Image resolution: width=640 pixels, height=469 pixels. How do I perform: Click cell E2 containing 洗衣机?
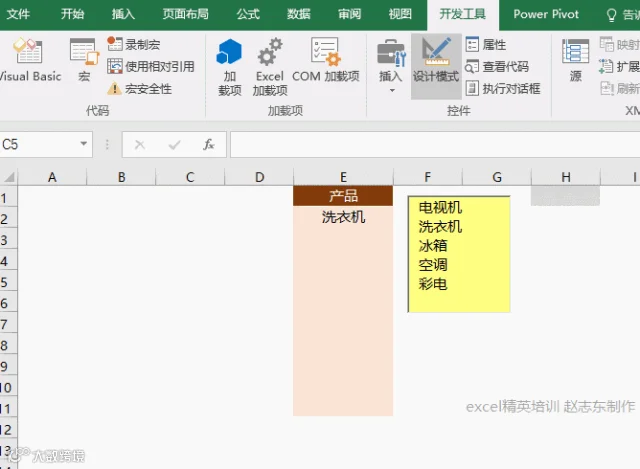(343, 217)
